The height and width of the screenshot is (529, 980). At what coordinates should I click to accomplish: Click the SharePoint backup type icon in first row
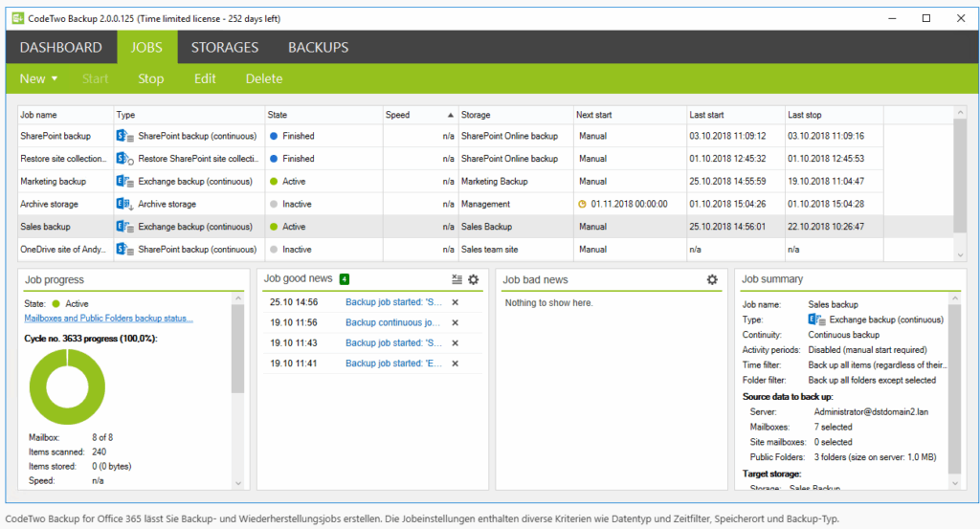click(123, 136)
